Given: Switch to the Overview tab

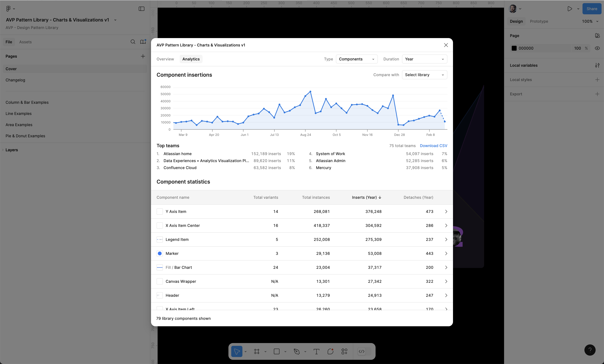Looking at the screenshot, I should [x=165, y=59].
